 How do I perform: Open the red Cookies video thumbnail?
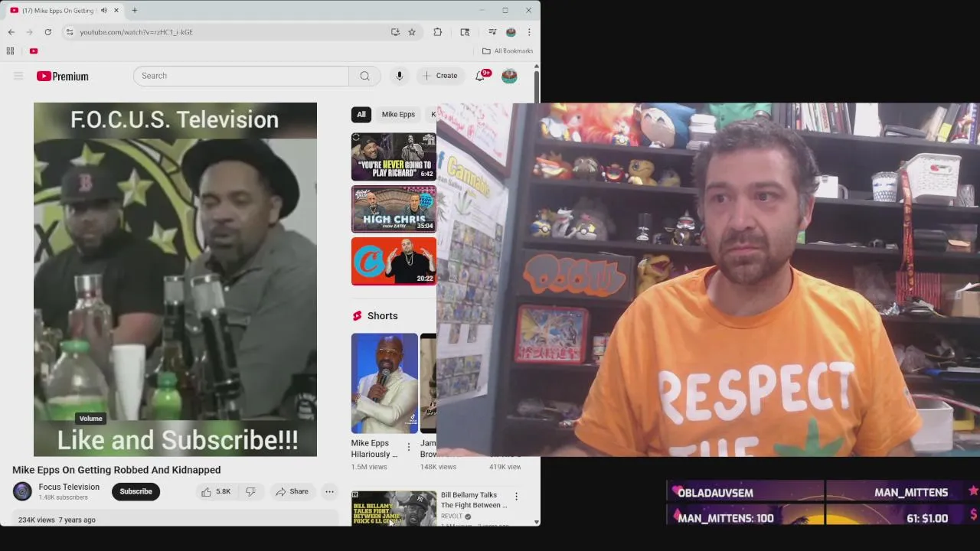pyautogui.click(x=394, y=261)
